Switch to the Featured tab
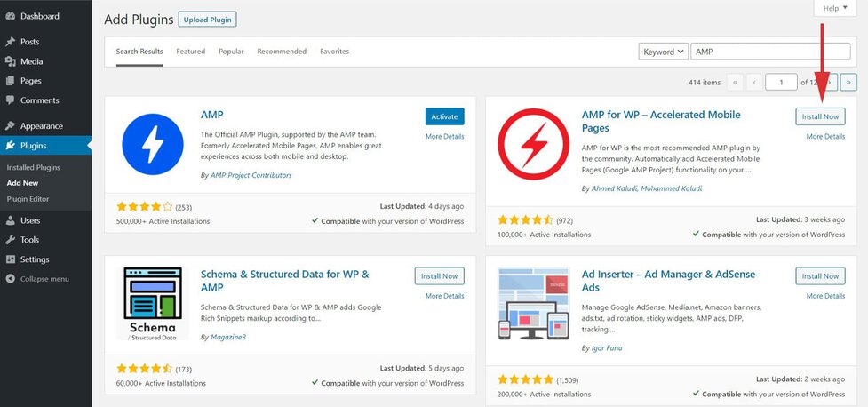Image resolution: width=868 pixels, height=407 pixels. pos(190,52)
